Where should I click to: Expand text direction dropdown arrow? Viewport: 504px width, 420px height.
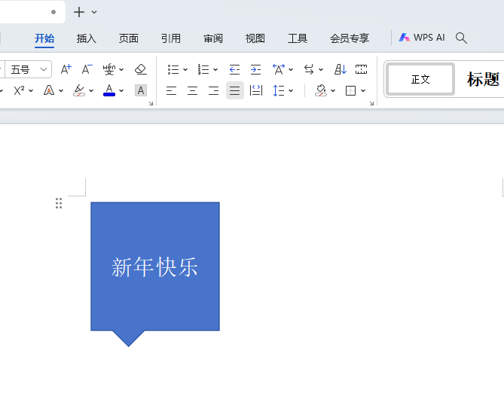click(321, 69)
